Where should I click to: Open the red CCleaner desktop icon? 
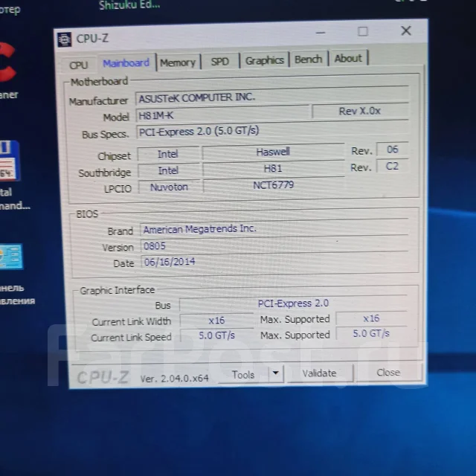click(x=7, y=62)
